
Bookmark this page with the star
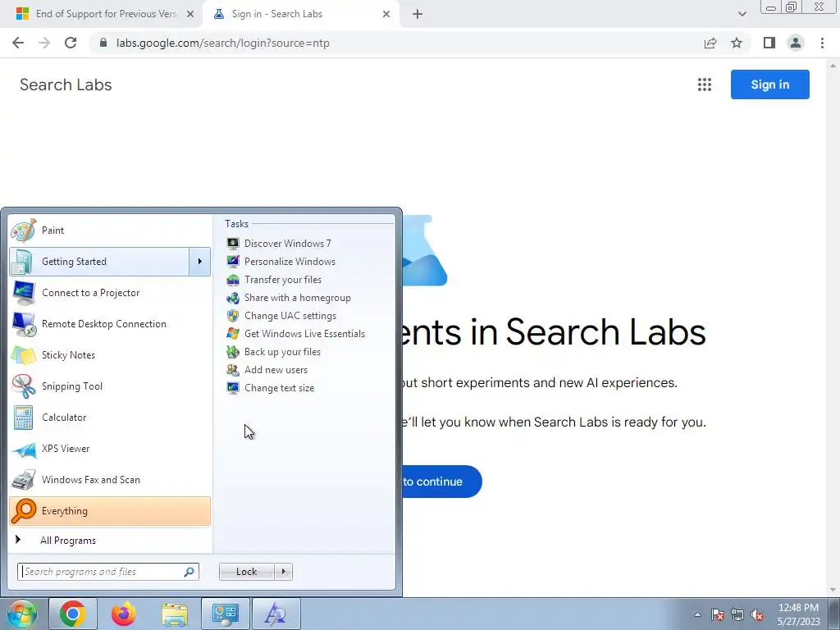pos(737,43)
